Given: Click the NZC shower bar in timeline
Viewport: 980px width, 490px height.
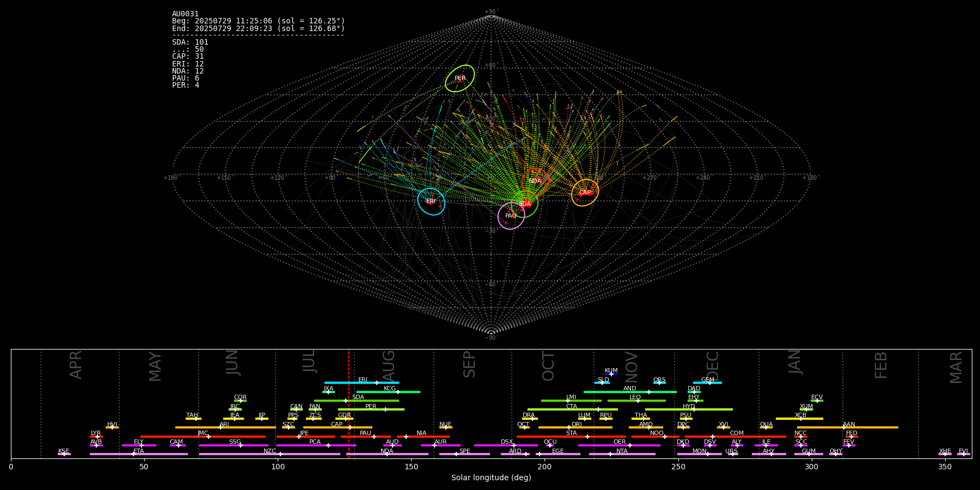Looking at the screenshot, I should click(269, 454).
